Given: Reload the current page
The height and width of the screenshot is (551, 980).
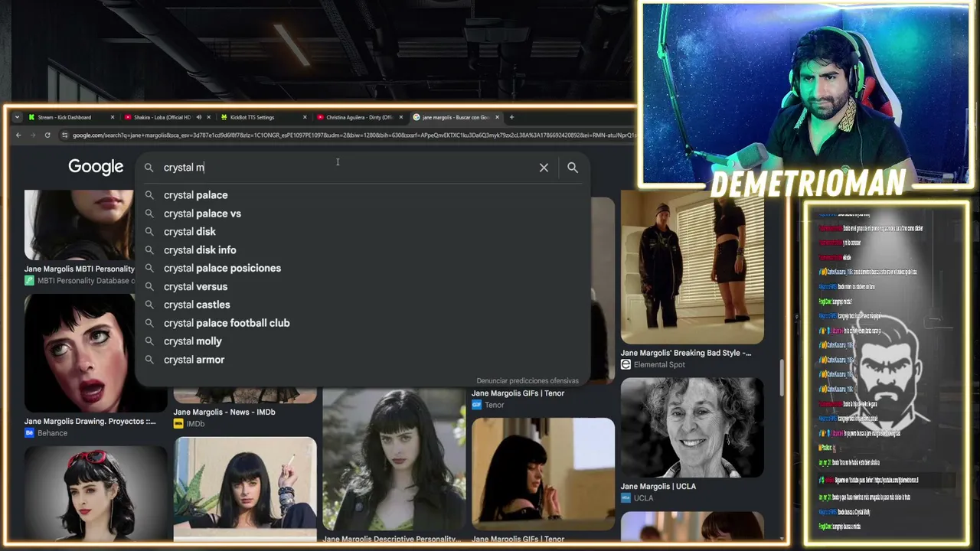Looking at the screenshot, I should [x=47, y=135].
